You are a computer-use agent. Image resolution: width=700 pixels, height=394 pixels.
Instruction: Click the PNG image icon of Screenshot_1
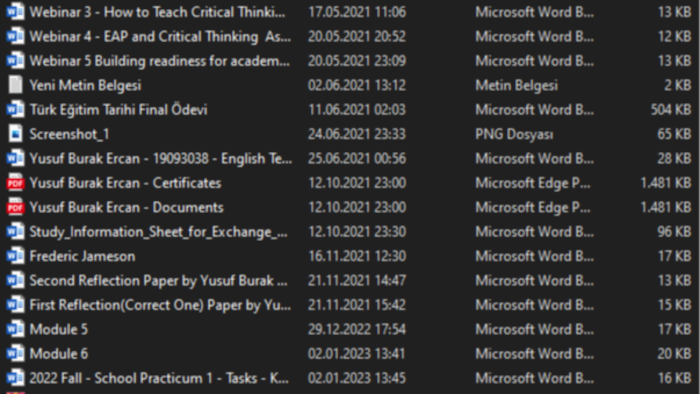(15, 134)
